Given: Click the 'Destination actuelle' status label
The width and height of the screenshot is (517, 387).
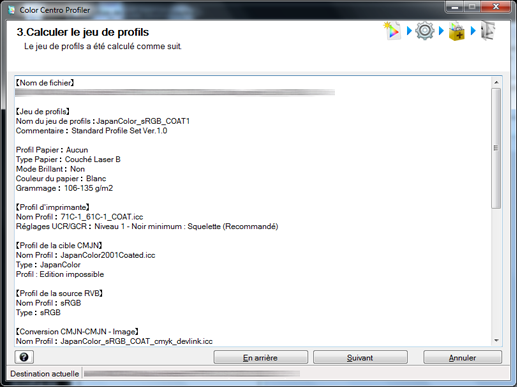Looking at the screenshot, I should [x=45, y=374].
